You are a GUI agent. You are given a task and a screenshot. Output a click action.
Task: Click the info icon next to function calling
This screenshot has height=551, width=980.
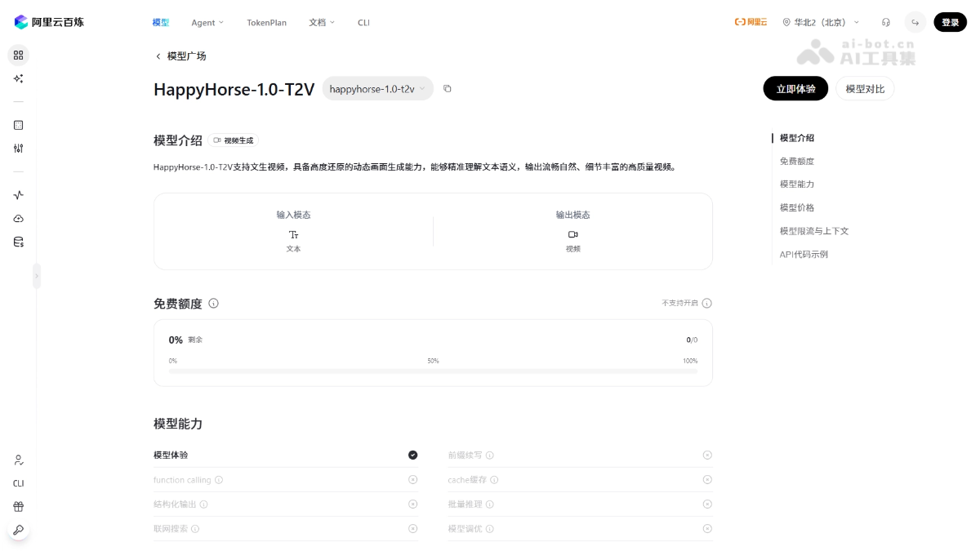point(219,480)
